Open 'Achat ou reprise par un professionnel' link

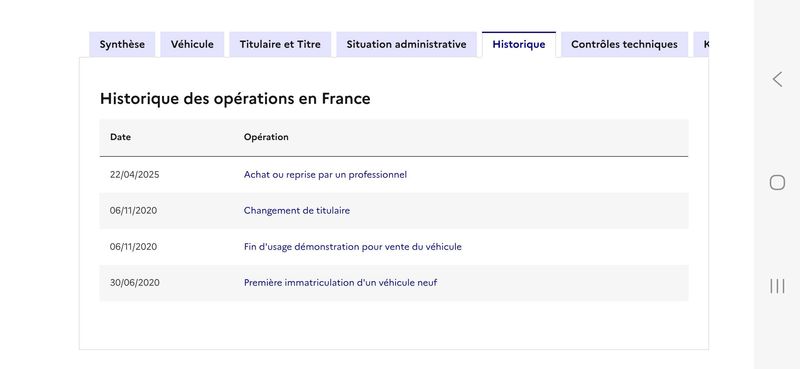tap(325, 175)
